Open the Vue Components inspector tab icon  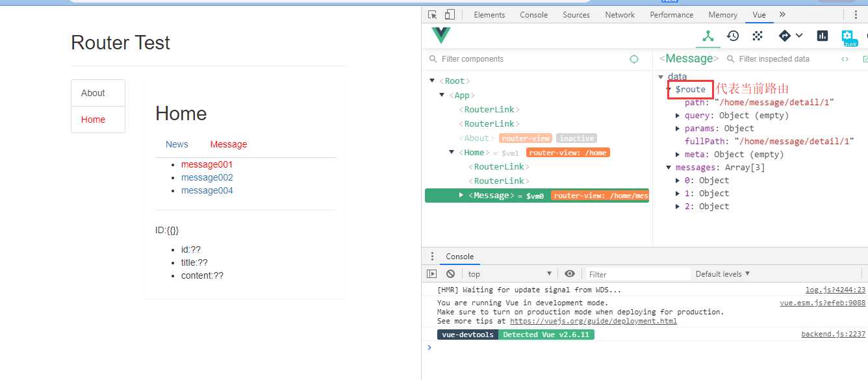point(708,36)
